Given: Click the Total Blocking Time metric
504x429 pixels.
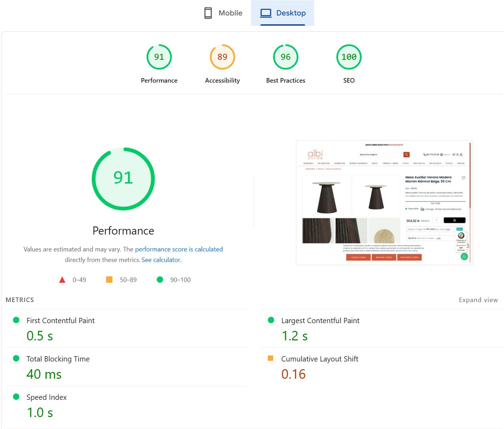Looking at the screenshot, I should coord(58,359).
